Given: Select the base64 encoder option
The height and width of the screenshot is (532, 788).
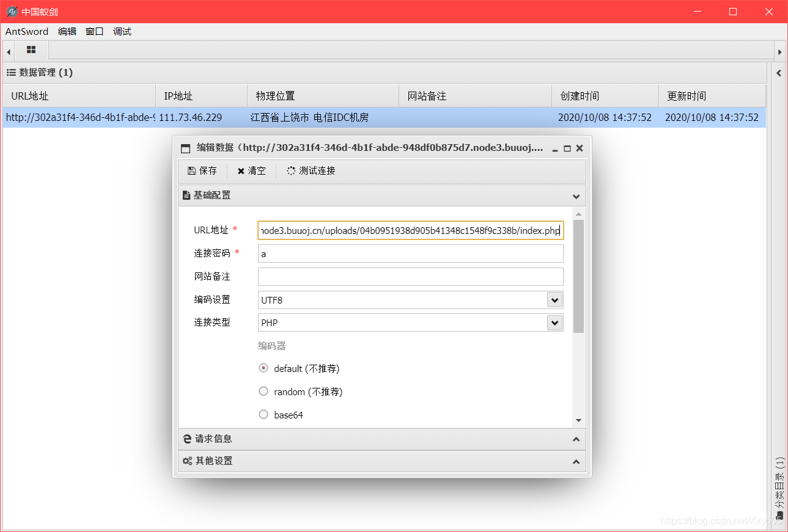Looking at the screenshot, I should tap(263, 414).
